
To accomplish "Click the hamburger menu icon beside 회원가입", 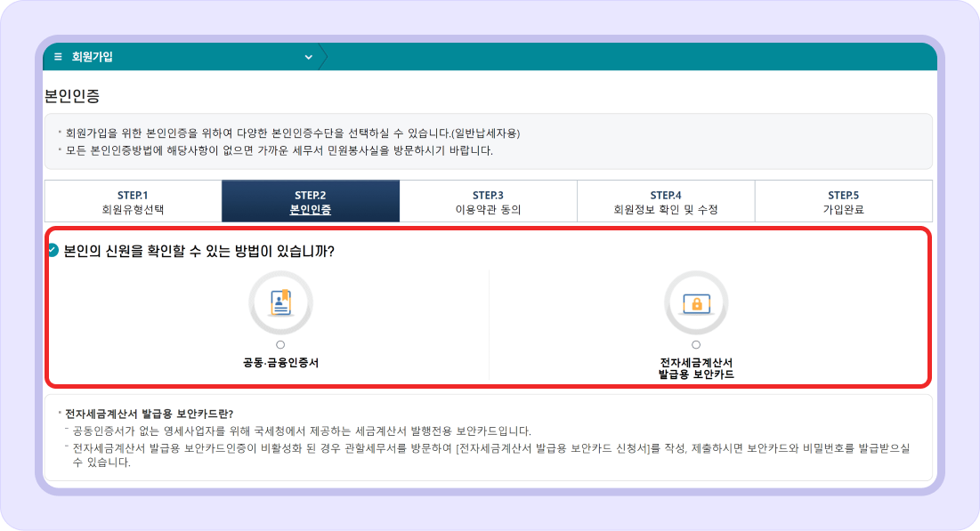I will 55,56.
